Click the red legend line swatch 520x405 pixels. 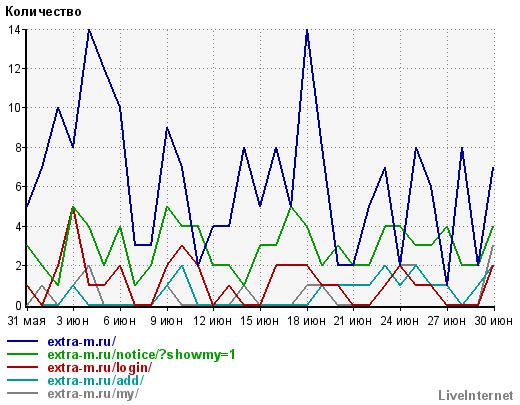point(23,367)
